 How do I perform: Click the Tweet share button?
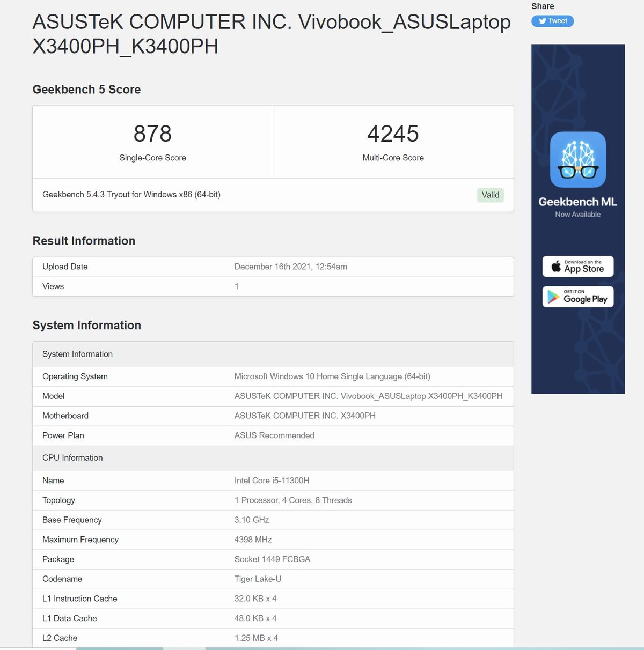[x=552, y=21]
